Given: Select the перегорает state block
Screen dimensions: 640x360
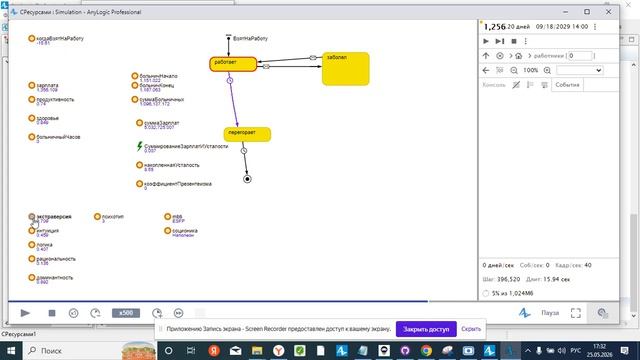Looking at the screenshot, I should point(247,134).
